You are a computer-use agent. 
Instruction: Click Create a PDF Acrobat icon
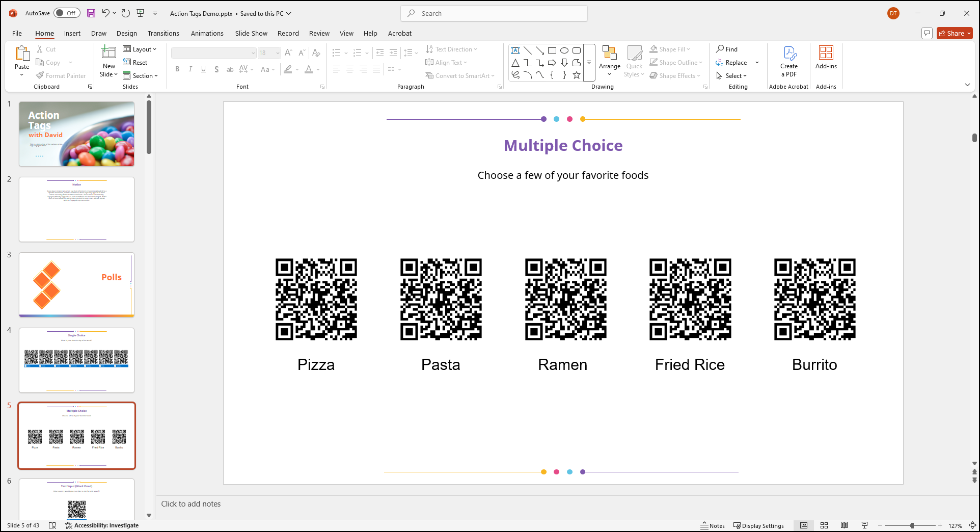pos(789,61)
